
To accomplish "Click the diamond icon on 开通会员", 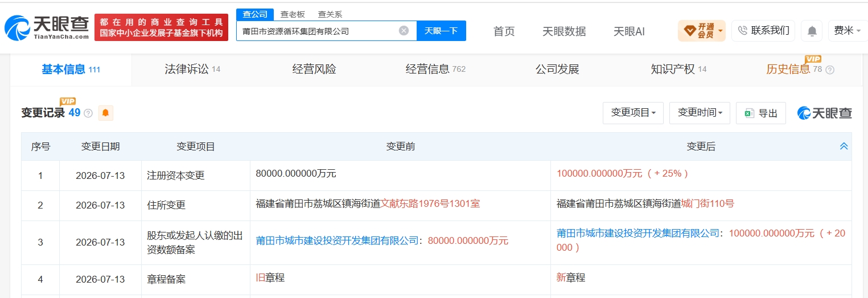I will (689, 31).
